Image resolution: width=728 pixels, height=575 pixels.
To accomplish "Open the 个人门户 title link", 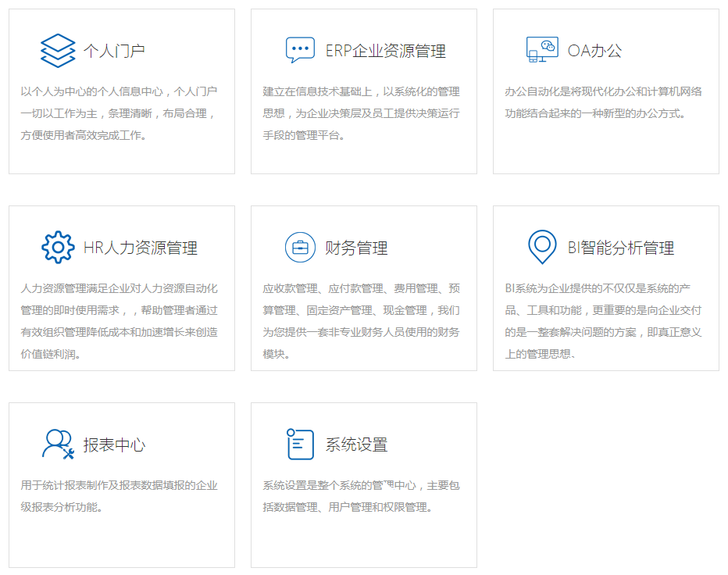I will click(x=114, y=52).
